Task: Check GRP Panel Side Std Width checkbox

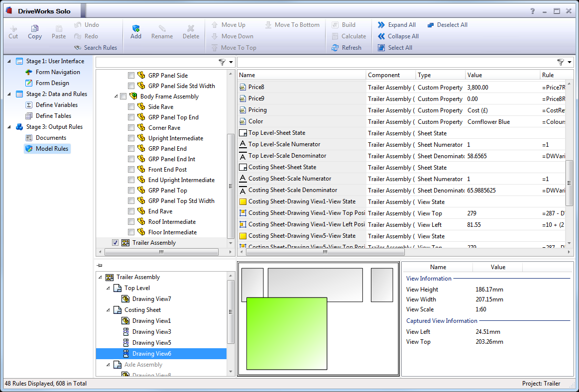Action: click(131, 86)
